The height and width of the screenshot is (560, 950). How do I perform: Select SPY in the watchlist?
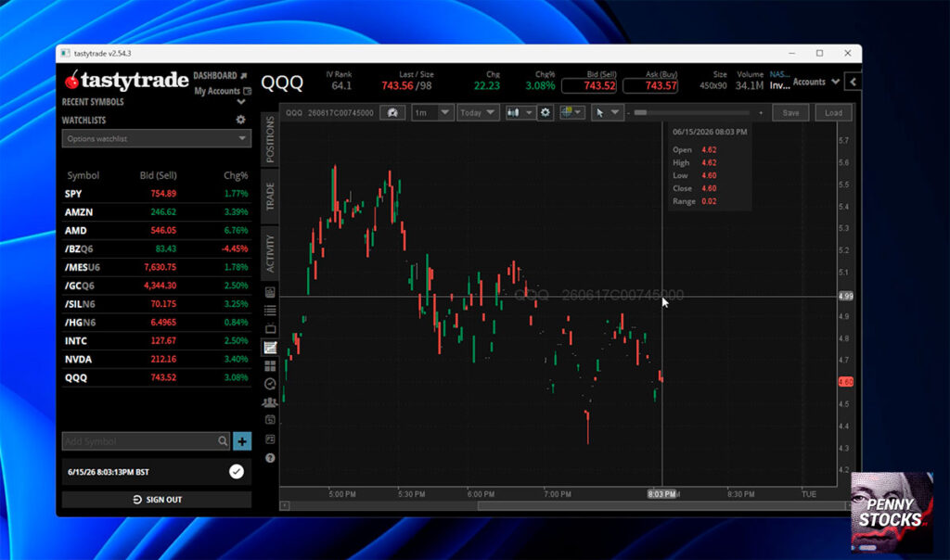click(x=156, y=194)
